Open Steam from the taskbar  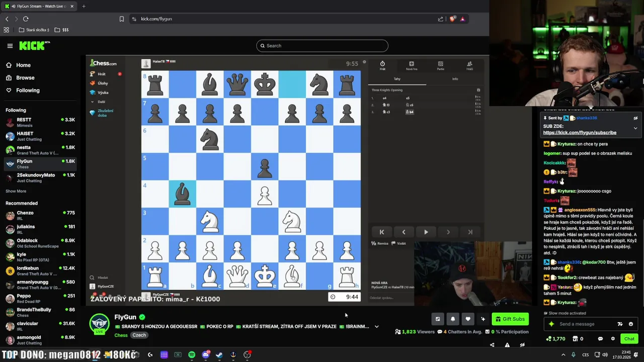219,355
